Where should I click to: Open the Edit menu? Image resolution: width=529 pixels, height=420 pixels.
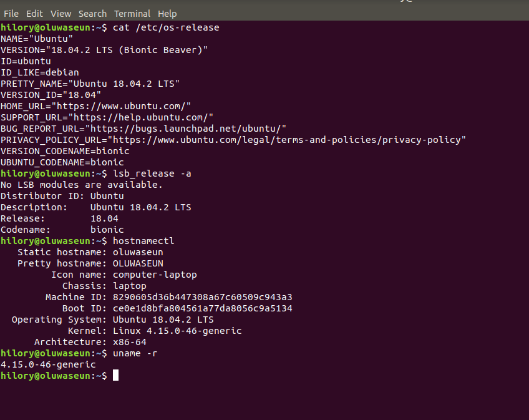35,13
